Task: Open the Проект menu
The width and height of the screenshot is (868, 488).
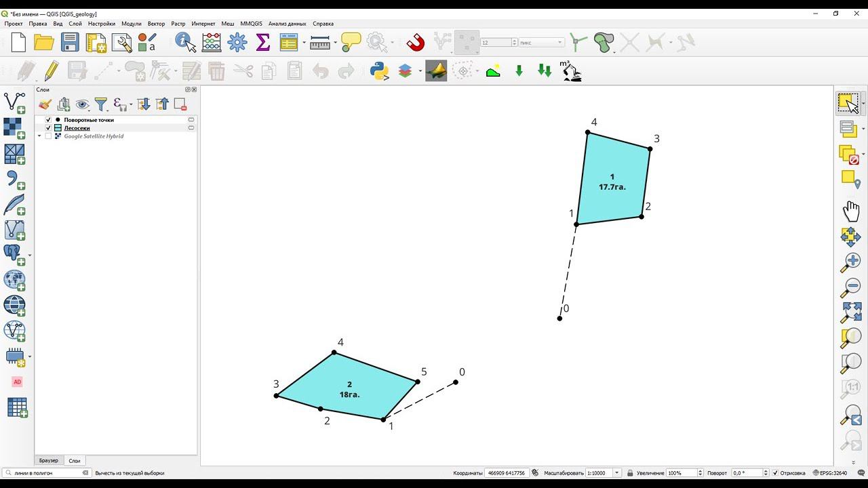Action: (14, 24)
